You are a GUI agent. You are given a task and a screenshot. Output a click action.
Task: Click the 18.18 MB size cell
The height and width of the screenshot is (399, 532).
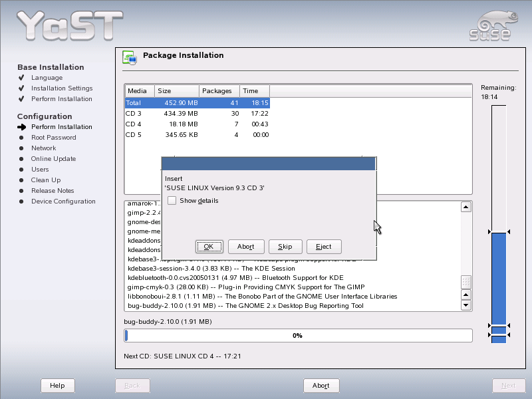(184, 124)
